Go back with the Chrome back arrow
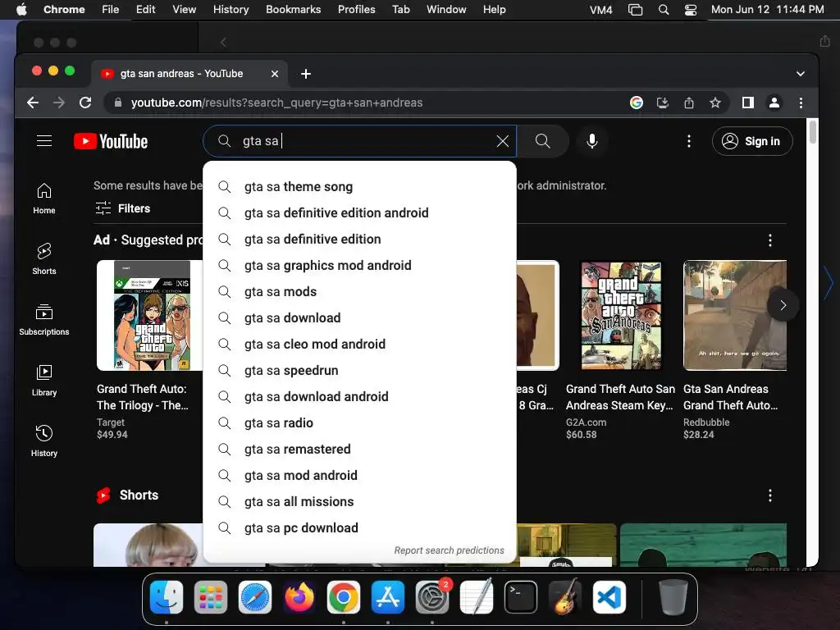Viewport: 840px width, 630px height. 33,103
